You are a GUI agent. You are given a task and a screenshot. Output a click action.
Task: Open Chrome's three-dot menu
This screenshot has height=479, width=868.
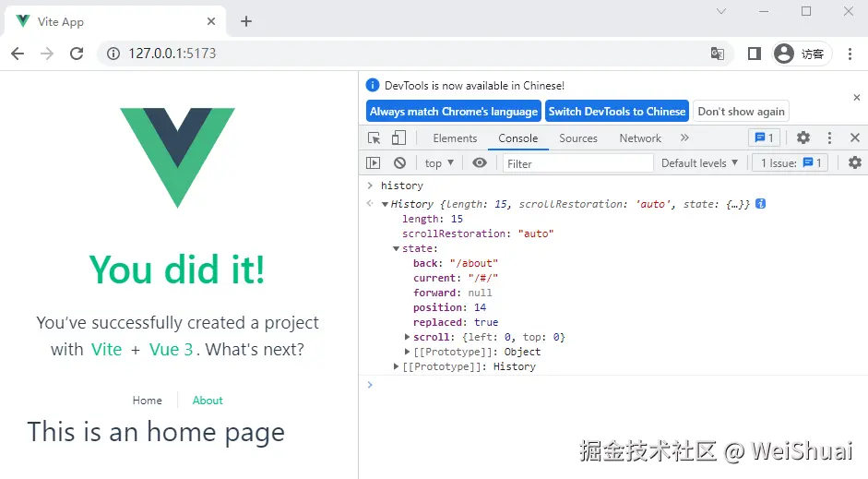coord(850,54)
